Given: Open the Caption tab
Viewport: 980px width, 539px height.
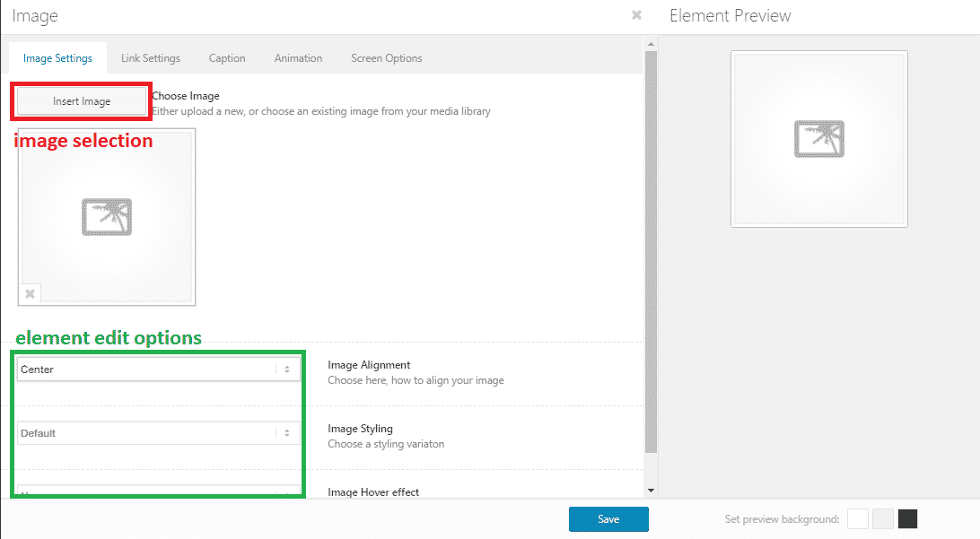Looking at the screenshot, I should [x=227, y=58].
